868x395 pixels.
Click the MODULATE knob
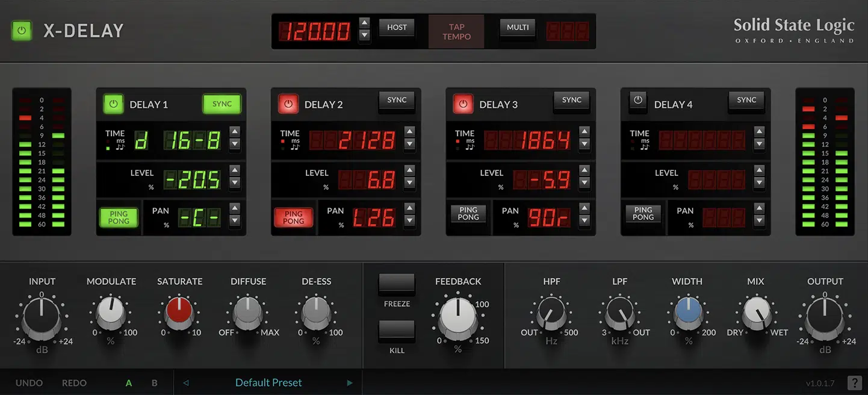click(x=111, y=313)
